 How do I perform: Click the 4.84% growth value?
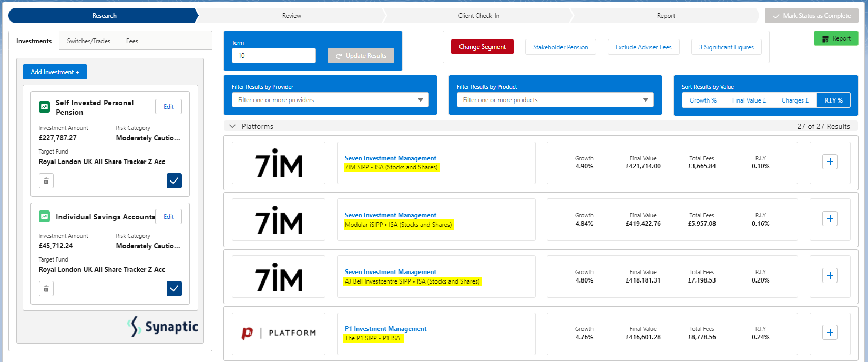pos(584,224)
